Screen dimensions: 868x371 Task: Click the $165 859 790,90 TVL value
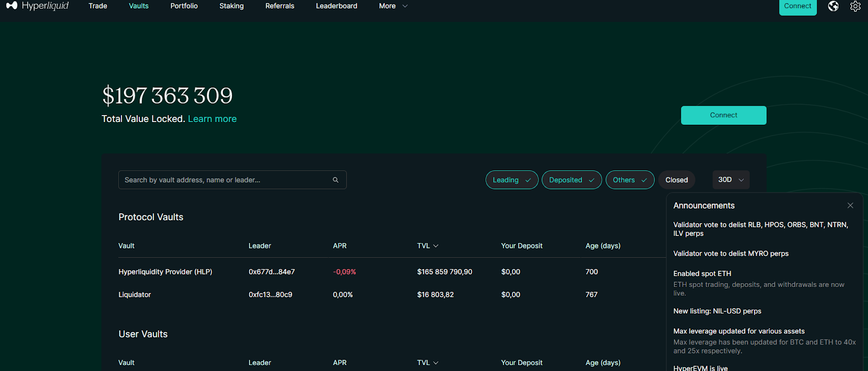pyautogui.click(x=444, y=272)
